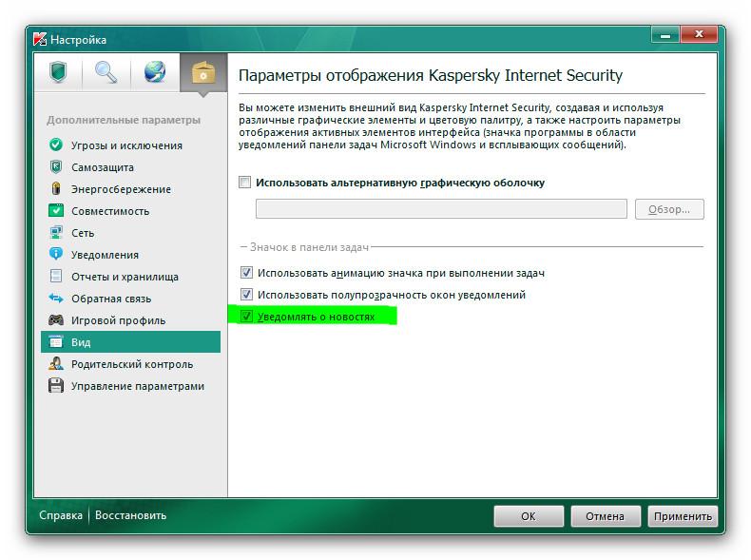Click the Параметры отображения Kaspersky heading

coord(430,75)
